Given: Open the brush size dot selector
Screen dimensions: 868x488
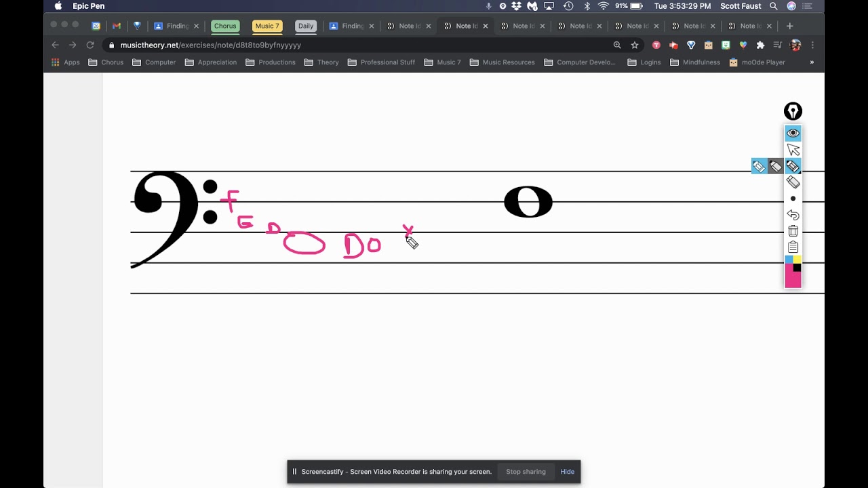Looking at the screenshot, I should click(793, 199).
